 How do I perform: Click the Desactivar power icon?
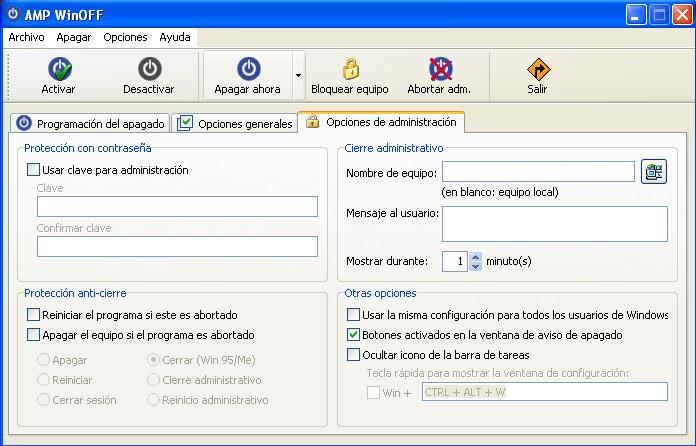150,69
